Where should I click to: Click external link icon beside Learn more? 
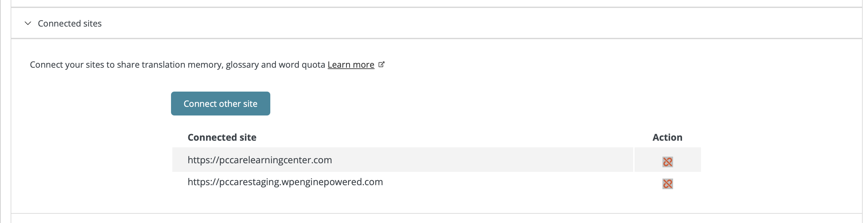click(x=382, y=64)
